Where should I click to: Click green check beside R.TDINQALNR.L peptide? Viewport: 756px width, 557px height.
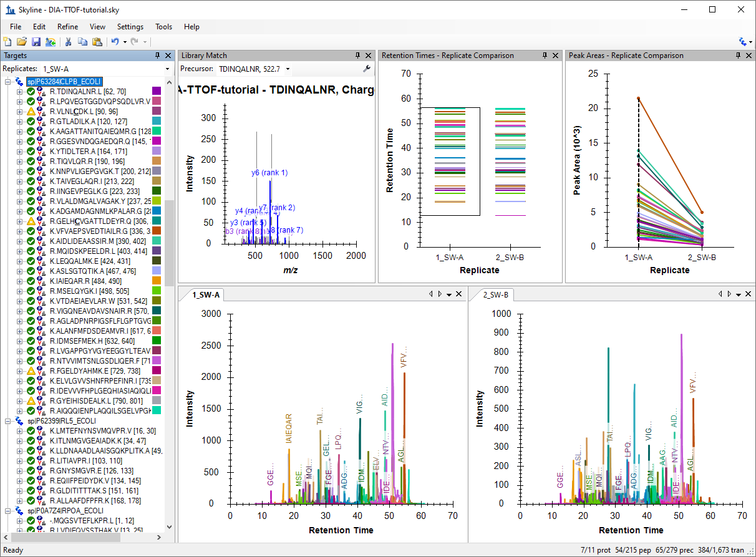click(x=30, y=92)
